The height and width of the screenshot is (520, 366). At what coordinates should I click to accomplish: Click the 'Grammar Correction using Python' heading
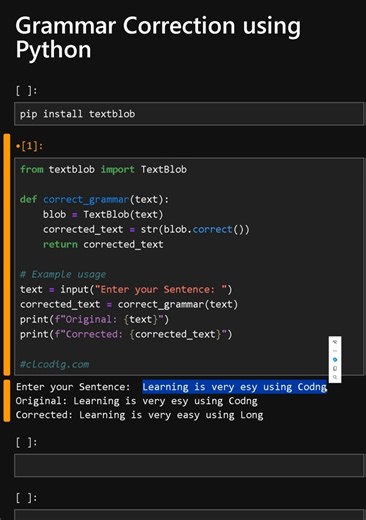click(x=158, y=37)
